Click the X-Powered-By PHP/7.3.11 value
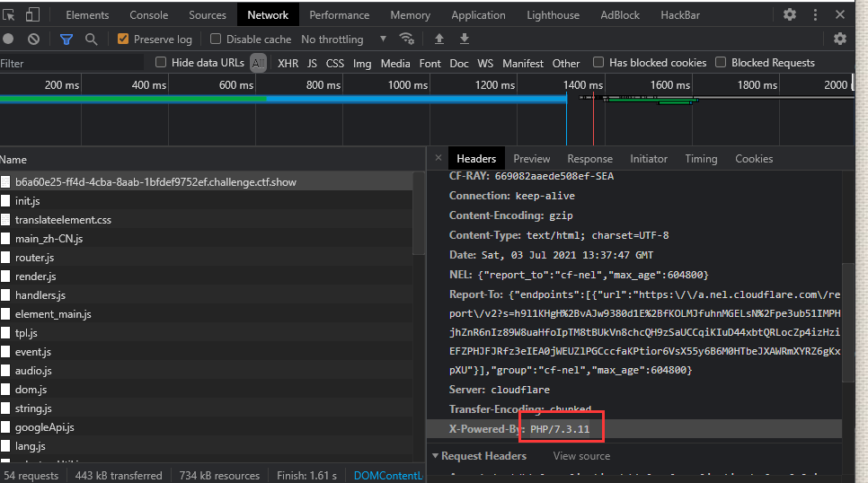The height and width of the screenshot is (483, 868). pos(560,429)
